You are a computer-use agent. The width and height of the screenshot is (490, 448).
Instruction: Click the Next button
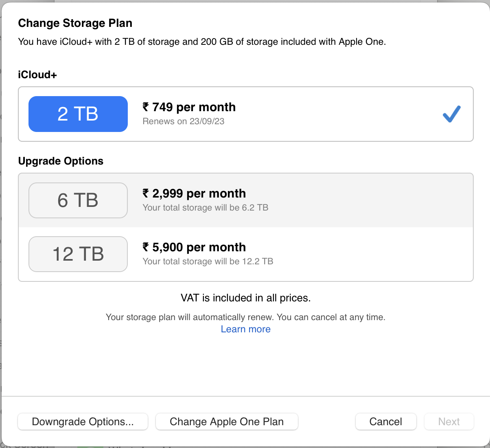pos(449,422)
